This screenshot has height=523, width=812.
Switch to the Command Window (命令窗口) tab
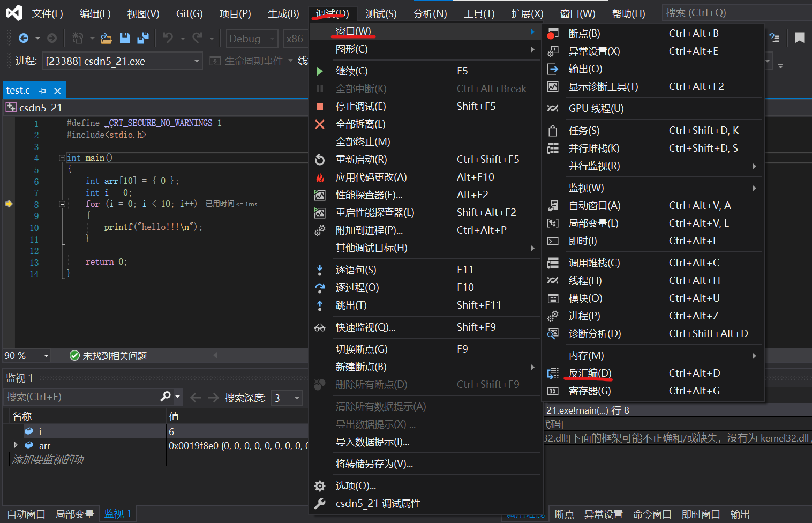(652, 514)
